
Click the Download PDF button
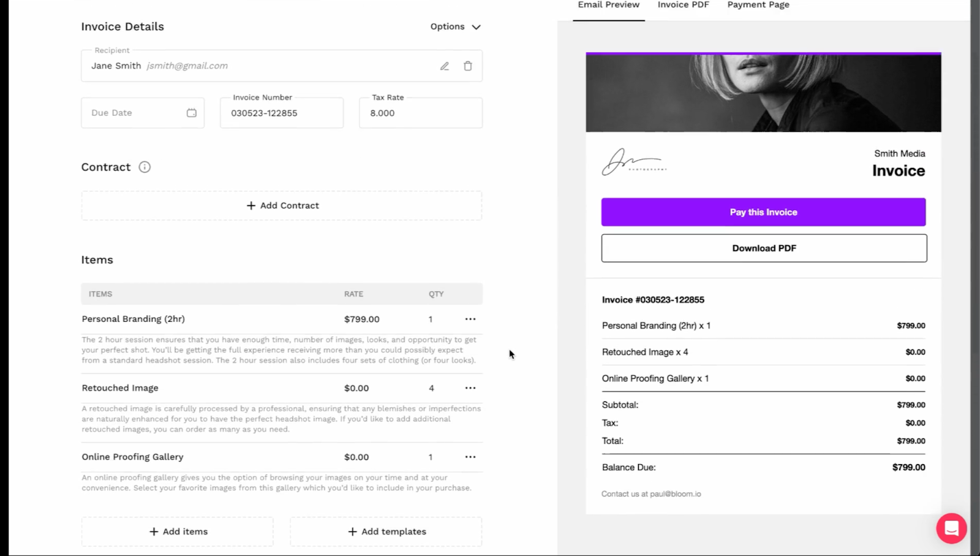click(764, 248)
